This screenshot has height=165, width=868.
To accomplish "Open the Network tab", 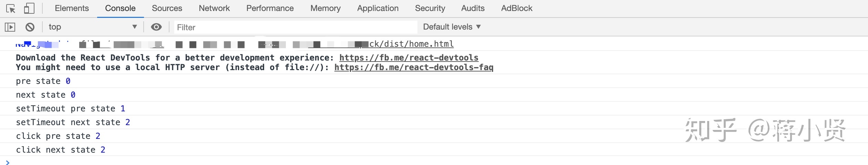I will coord(214,8).
